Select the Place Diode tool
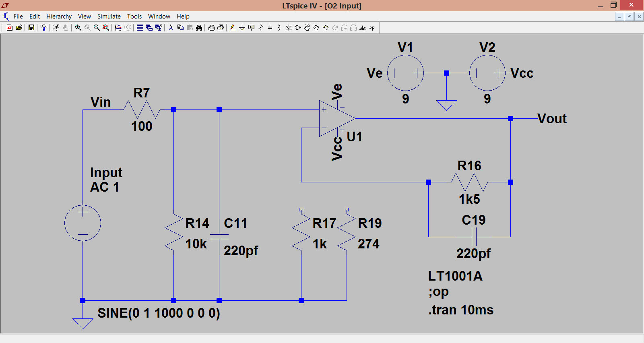 pos(288,27)
